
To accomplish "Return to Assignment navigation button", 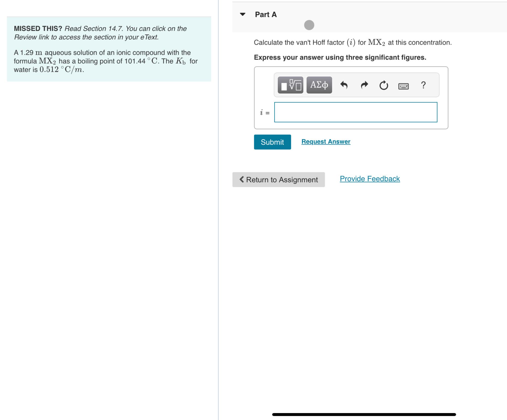I will pyautogui.click(x=279, y=178).
